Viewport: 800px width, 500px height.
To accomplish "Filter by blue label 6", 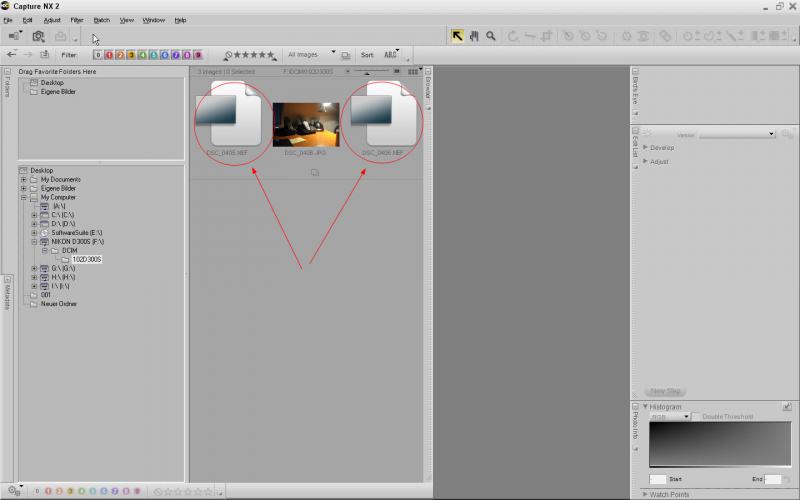I will coord(165,55).
